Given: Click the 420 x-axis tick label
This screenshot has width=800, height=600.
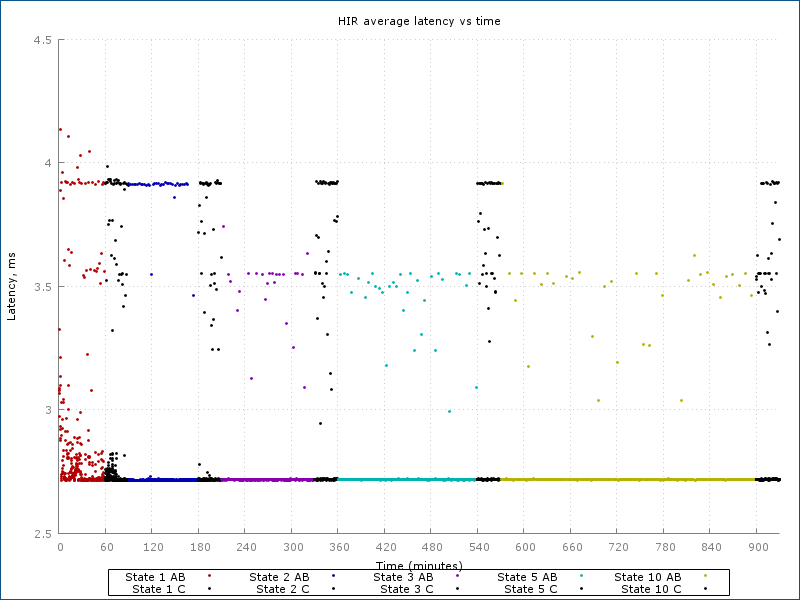Looking at the screenshot, I should pos(386,547).
